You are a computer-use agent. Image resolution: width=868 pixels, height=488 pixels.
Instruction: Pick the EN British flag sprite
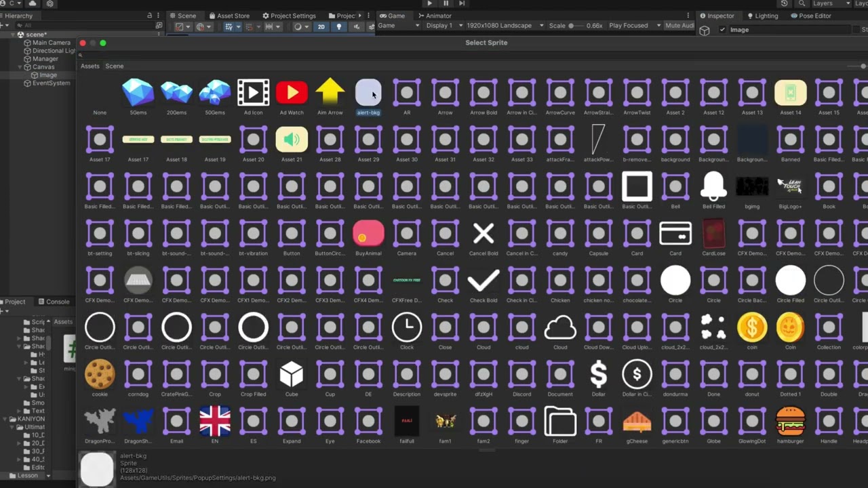click(215, 421)
